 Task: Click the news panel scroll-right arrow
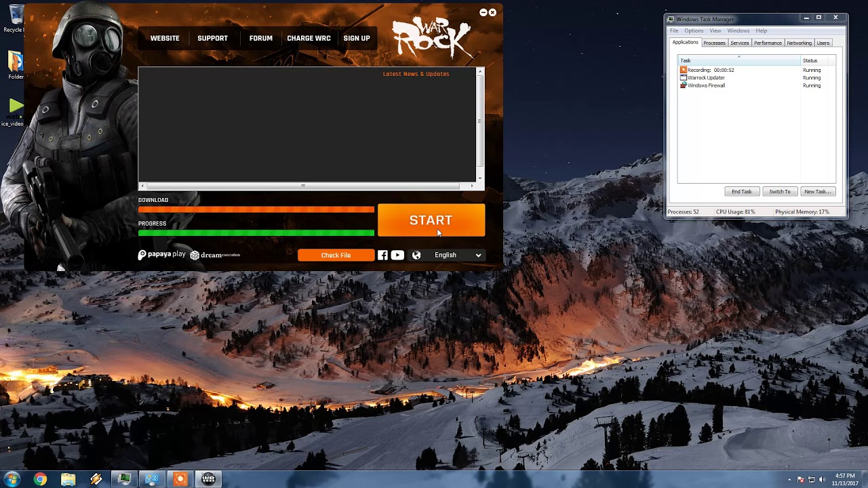(472, 185)
